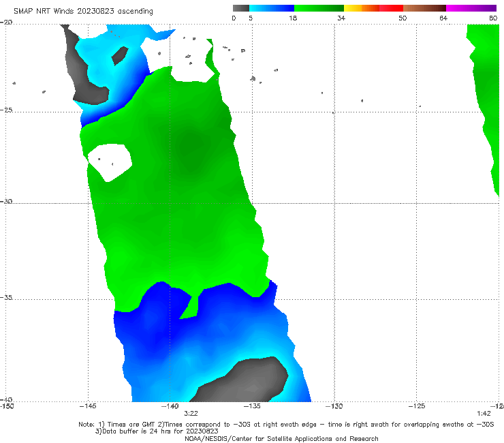This screenshot has width=504, height=443.
Task: Click the white data gap inside the green swath
Action: [x=110, y=162]
